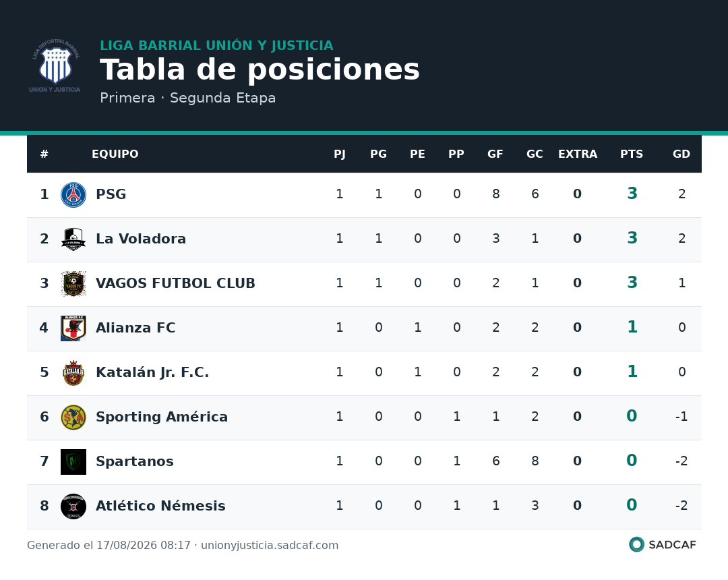Open the Spartanos team logo

pyautogui.click(x=73, y=461)
